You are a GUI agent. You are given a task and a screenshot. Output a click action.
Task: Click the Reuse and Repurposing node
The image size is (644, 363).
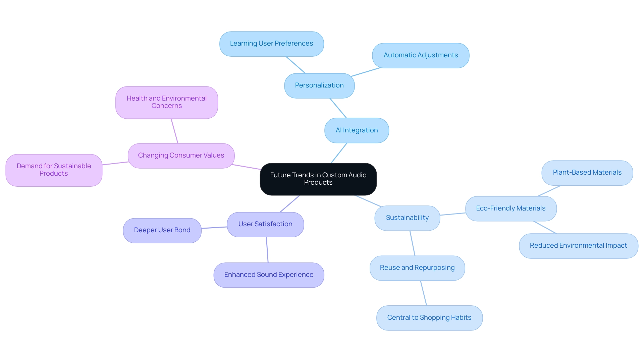pyautogui.click(x=418, y=267)
